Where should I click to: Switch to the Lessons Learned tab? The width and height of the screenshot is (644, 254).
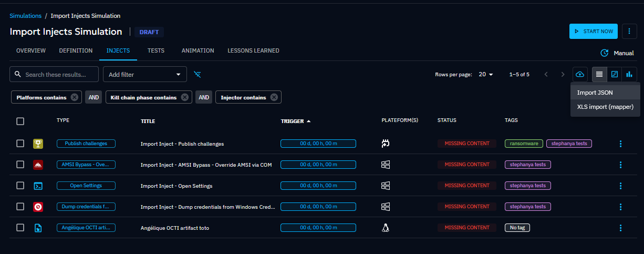[253, 50]
